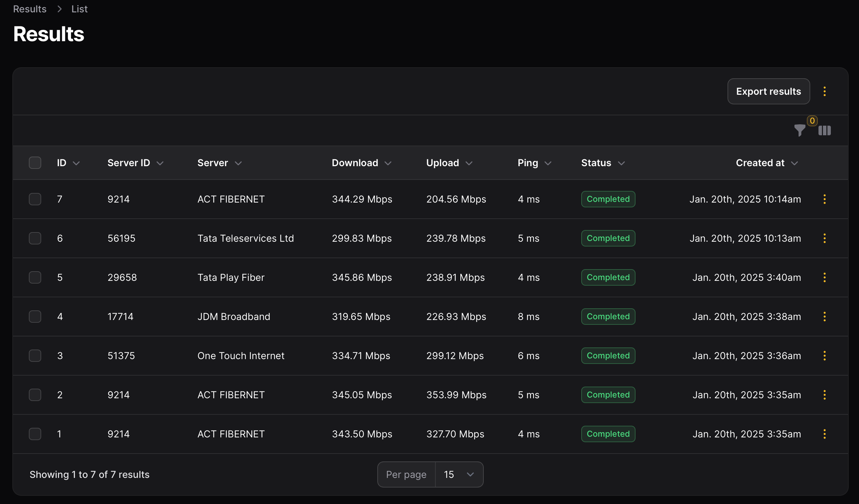Open the filter funnel icon

[800, 130]
